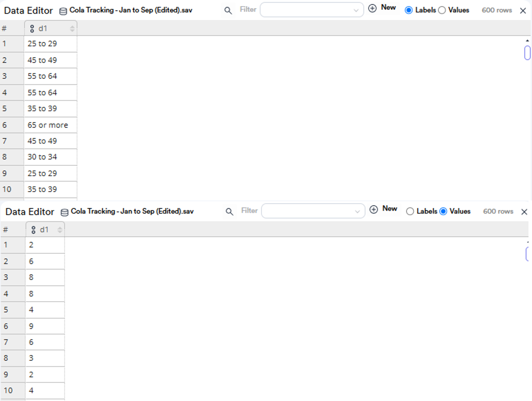Select value 6 in row 7 of bottom editor
532x401 pixels.
pyautogui.click(x=45, y=342)
